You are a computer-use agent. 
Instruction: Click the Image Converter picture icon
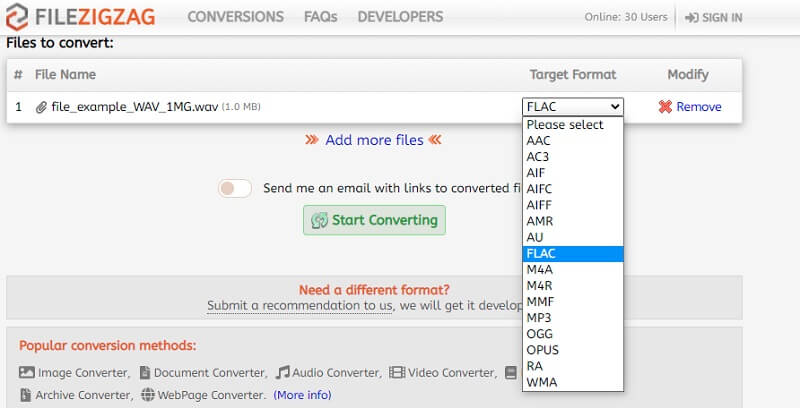coord(27,373)
